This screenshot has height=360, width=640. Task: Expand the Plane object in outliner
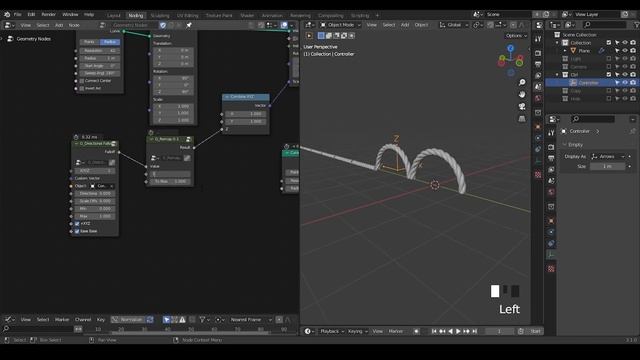[x=565, y=51]
